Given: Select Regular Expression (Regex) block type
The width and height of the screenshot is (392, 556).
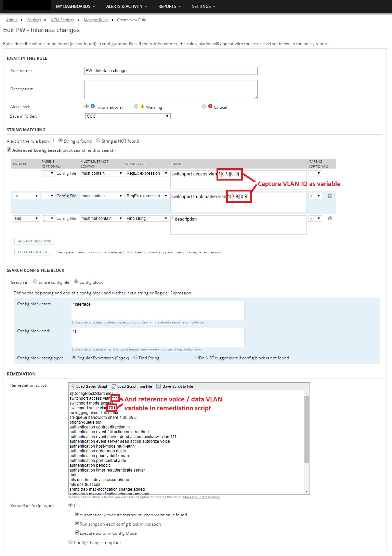Looking at the screenshot, I should [x=74, y=357].
